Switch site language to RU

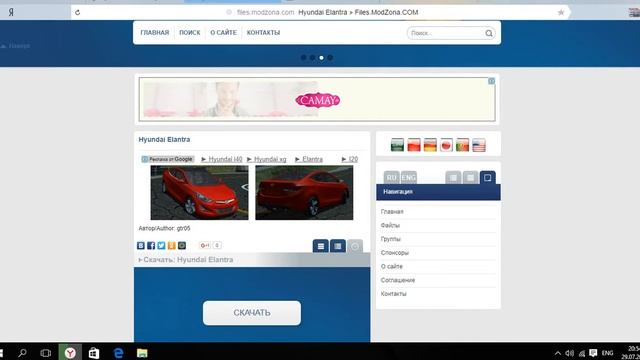pos(391,178)
